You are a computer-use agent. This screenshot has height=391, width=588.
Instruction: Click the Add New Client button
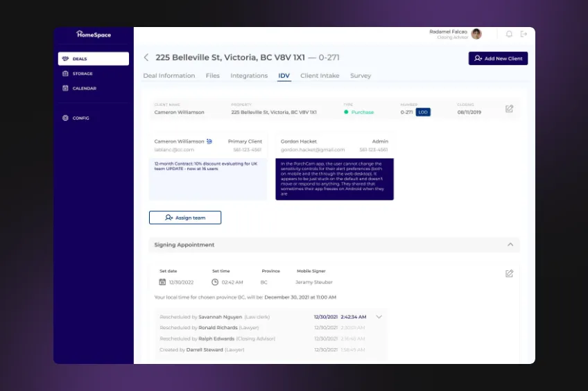click(498, 58)
